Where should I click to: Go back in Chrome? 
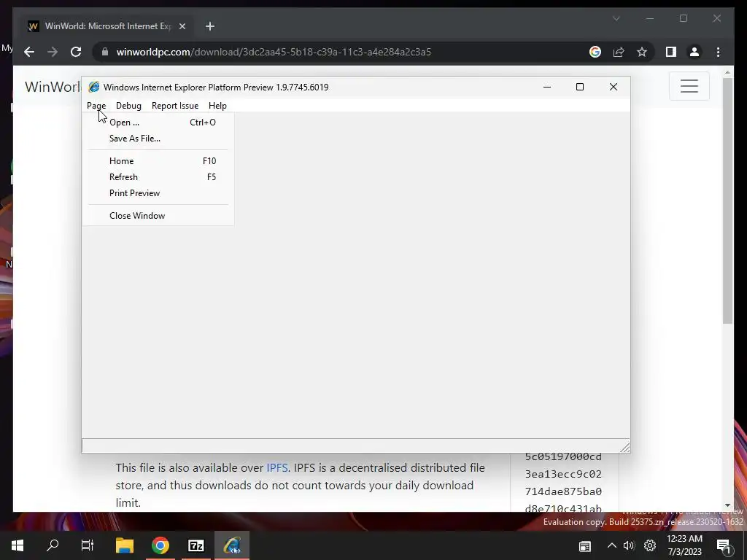coord(29,52)
